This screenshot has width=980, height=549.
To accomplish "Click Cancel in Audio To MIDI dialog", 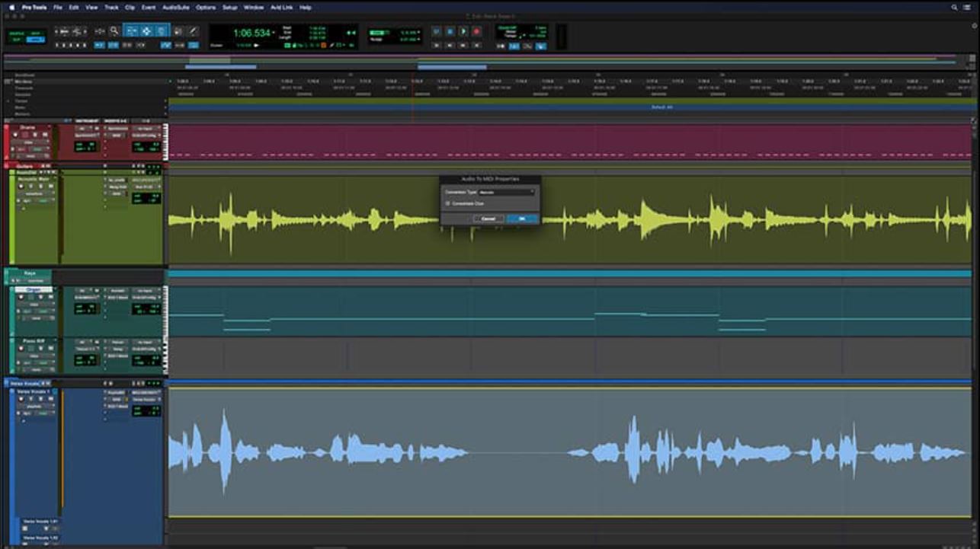I will (488, 219).
